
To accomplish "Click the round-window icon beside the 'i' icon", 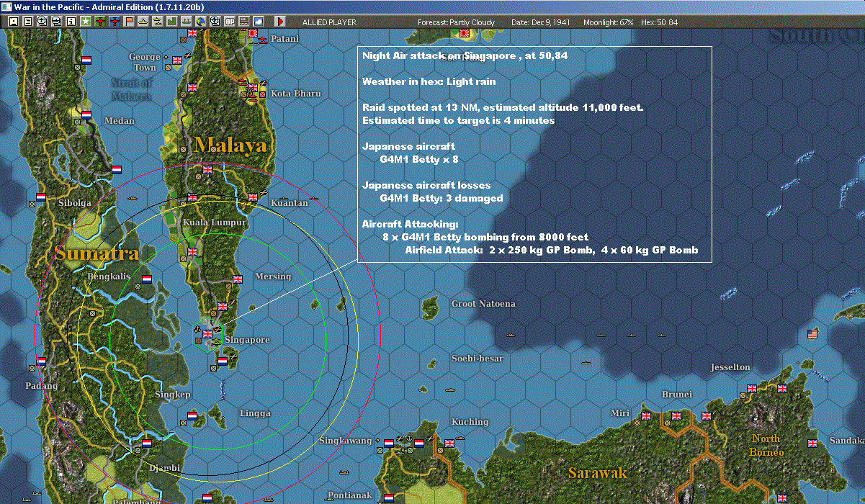I will pyautogui.click(x=56, y=22).
